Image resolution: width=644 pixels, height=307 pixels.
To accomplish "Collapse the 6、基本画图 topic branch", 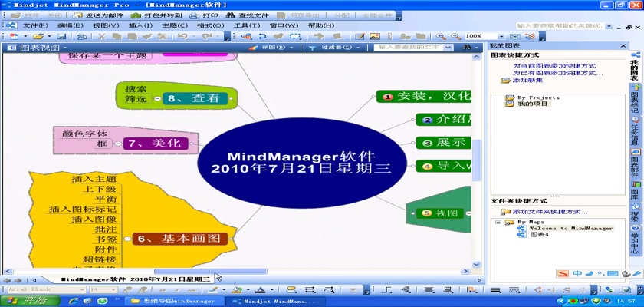I will point(127,239).
